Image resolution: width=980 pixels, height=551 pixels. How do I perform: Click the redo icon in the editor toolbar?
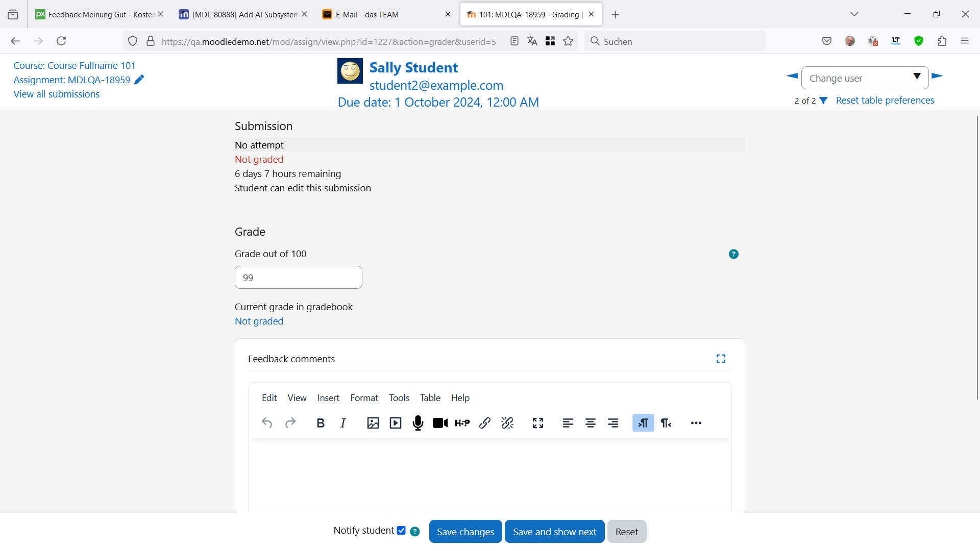pos(290,423)
